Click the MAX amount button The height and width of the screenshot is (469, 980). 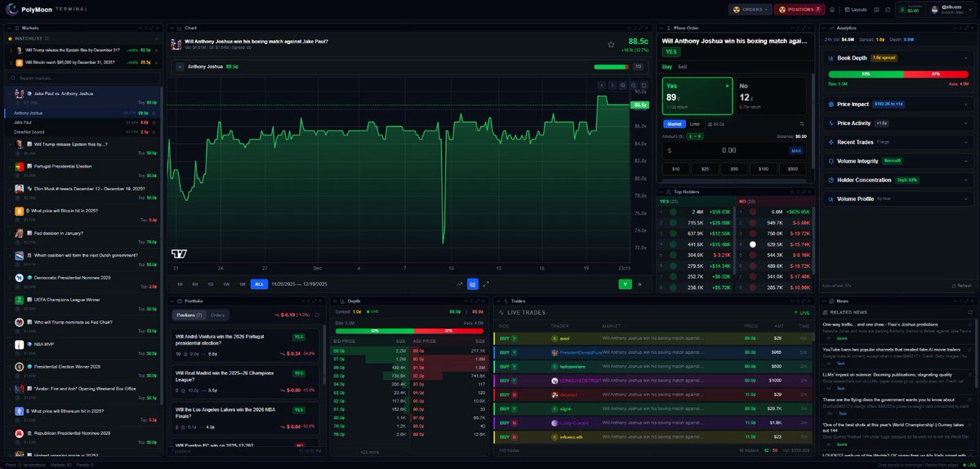point(796,150)
